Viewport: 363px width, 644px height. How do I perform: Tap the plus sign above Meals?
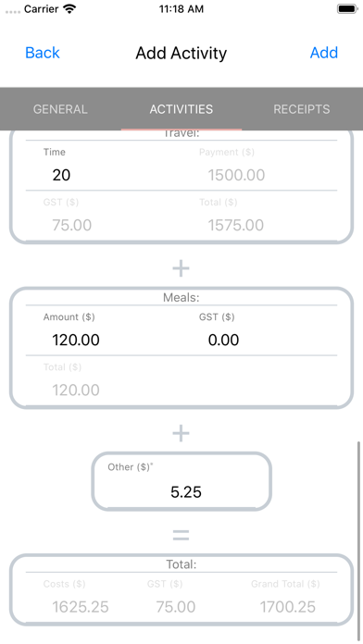(x=181, y=268)
